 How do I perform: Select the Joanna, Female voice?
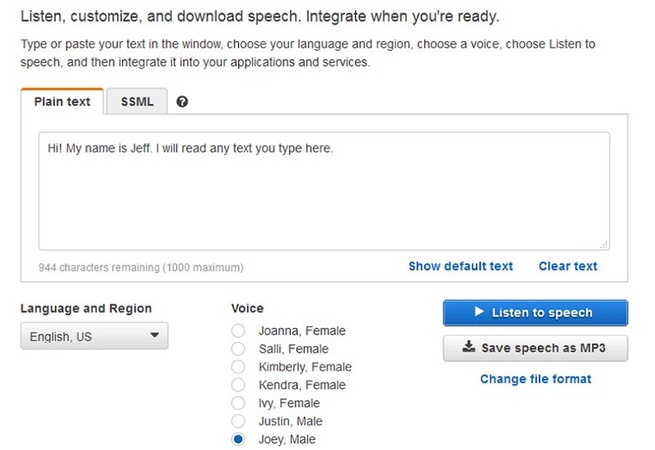[238, 331]
